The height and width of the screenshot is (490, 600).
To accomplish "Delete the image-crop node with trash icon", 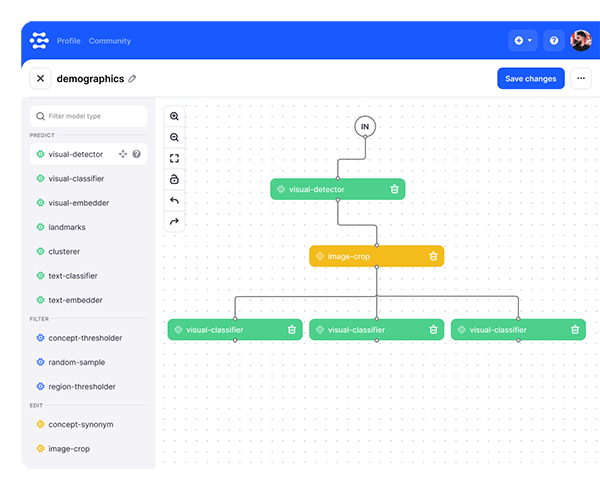I will click(x=433, y=256).
